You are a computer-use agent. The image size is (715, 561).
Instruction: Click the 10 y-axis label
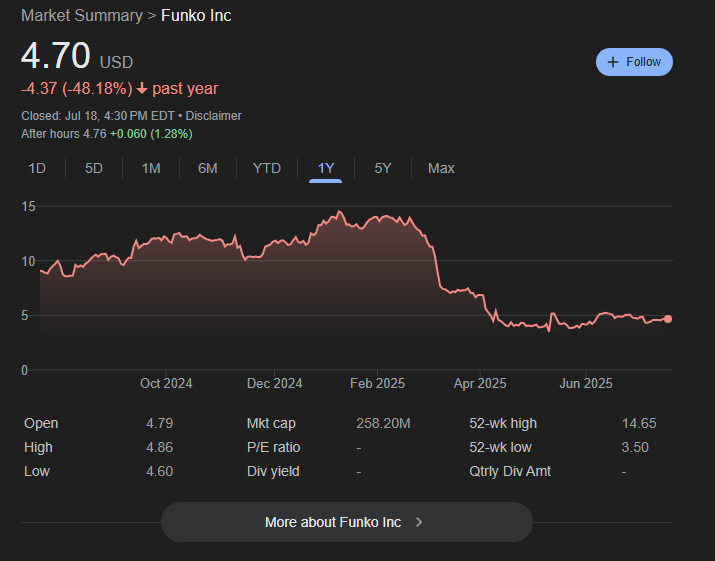click(28, 261)
